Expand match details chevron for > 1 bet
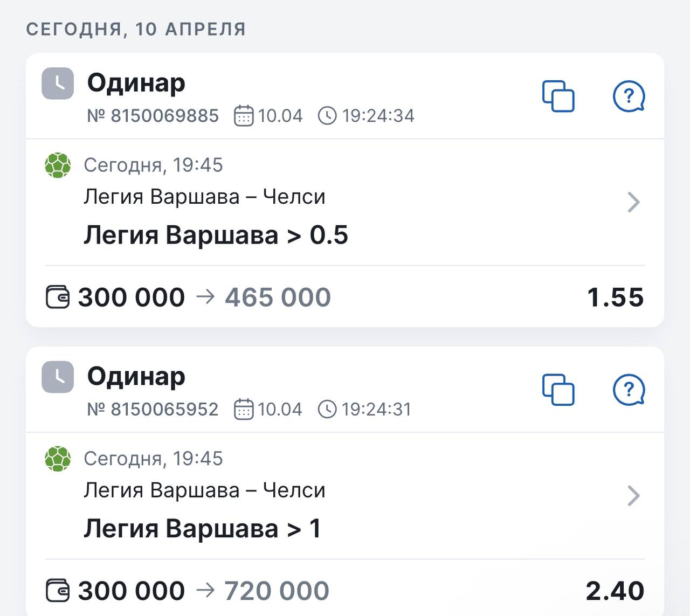 pos(634,496)
